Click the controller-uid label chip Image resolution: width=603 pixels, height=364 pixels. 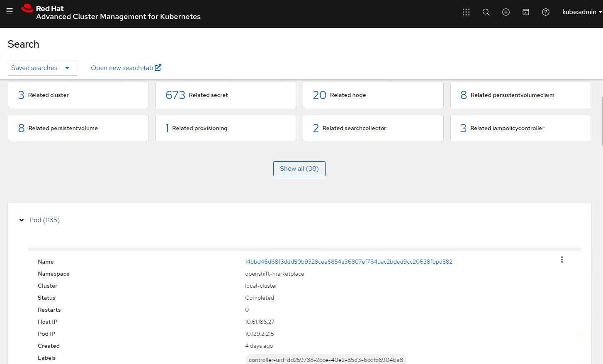click(326, 359)
